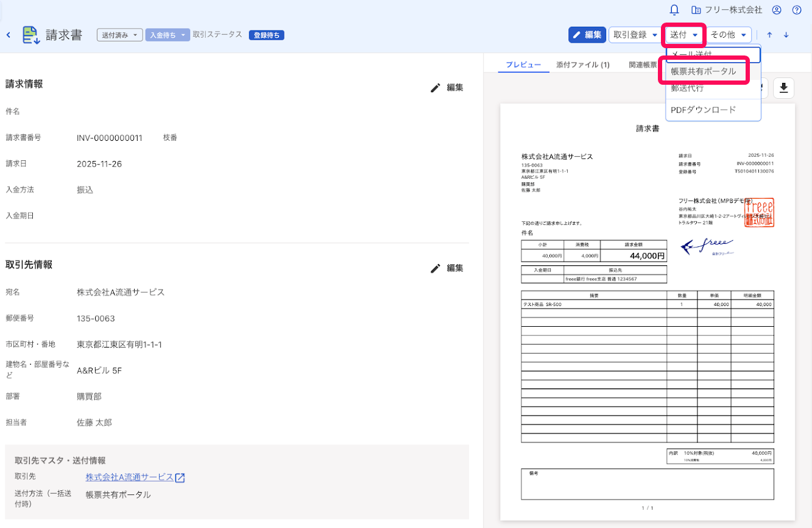Viewport: 812px width, 528px height.
Task: Click the invoice date 2025-11-26
Action: pyautogui.click(x=99, y=164)
